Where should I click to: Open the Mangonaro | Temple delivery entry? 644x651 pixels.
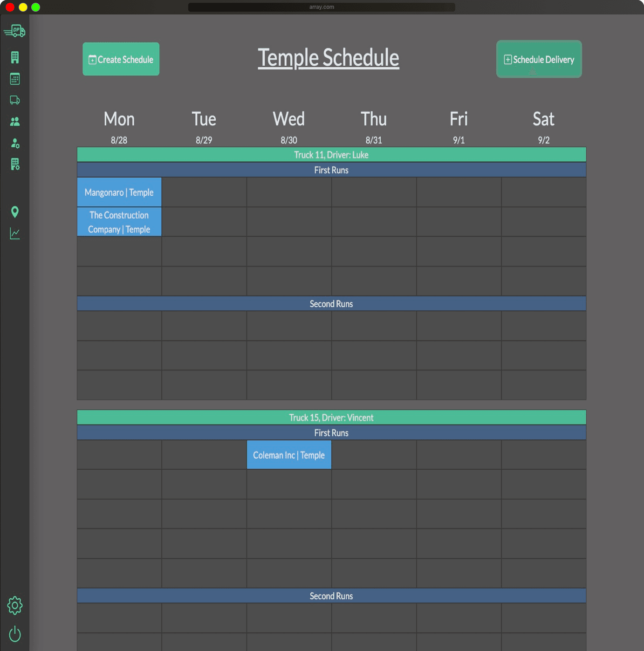click(119, 192)
